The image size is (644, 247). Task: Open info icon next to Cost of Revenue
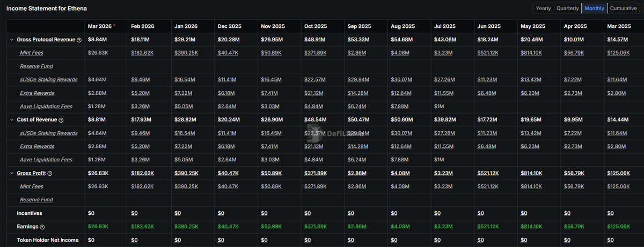tap(61, 120)
